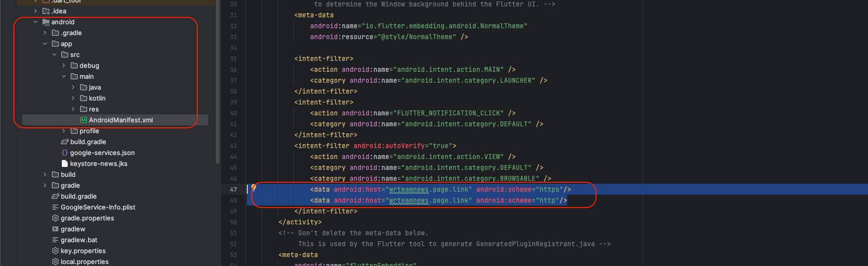Screen dimensions: 868x266
Task: Click the project panel vertical scrollbar
Action: 218,99
